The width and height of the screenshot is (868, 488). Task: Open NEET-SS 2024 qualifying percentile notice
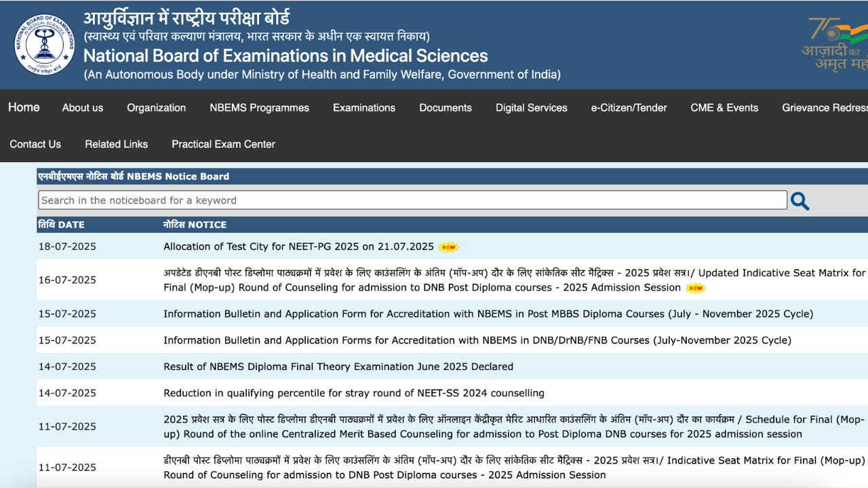tap(354, 393)
